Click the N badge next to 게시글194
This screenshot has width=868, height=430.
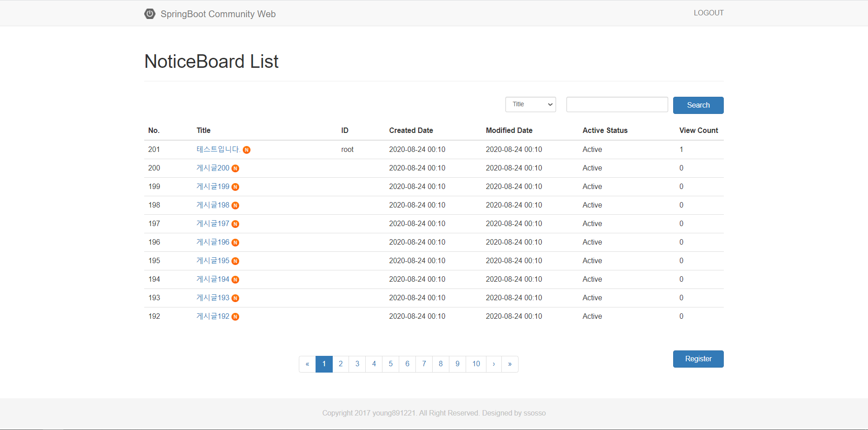coord(235,280)
